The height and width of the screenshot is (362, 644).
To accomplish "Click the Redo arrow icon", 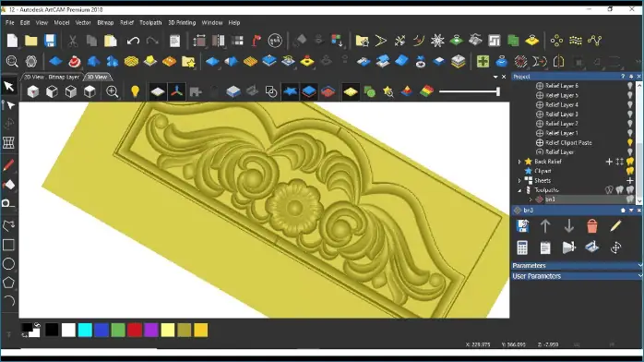I will 152,41.
